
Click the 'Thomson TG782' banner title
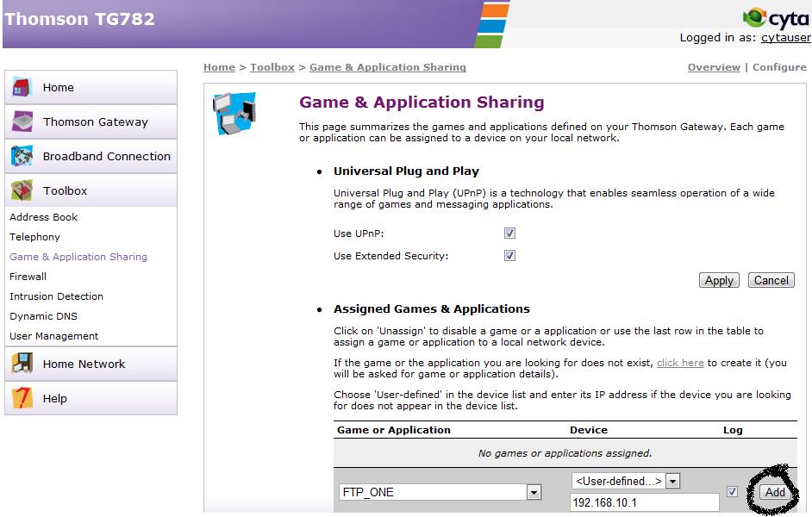coord(80,19)
